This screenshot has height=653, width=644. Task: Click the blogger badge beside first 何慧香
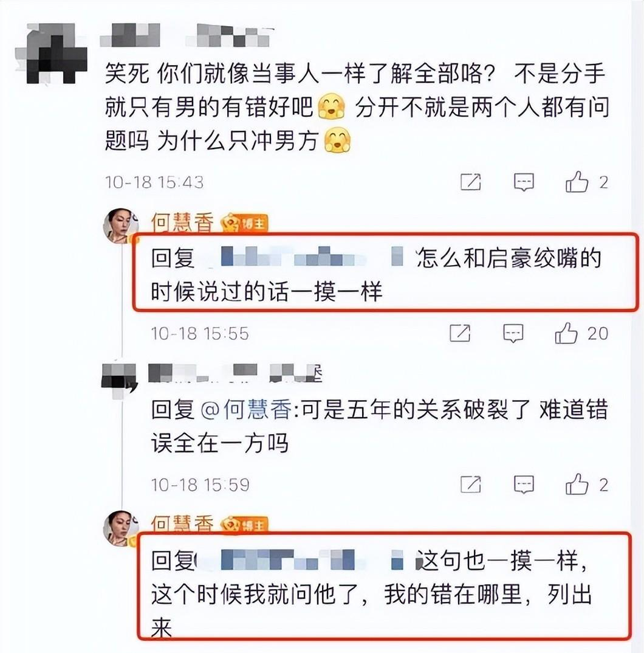tap(244, 224)
